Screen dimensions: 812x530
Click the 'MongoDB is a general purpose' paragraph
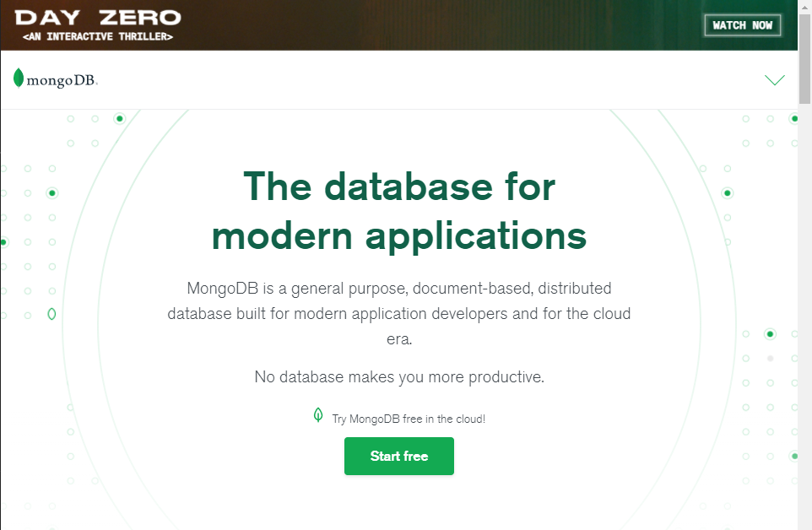pos(398,313)
